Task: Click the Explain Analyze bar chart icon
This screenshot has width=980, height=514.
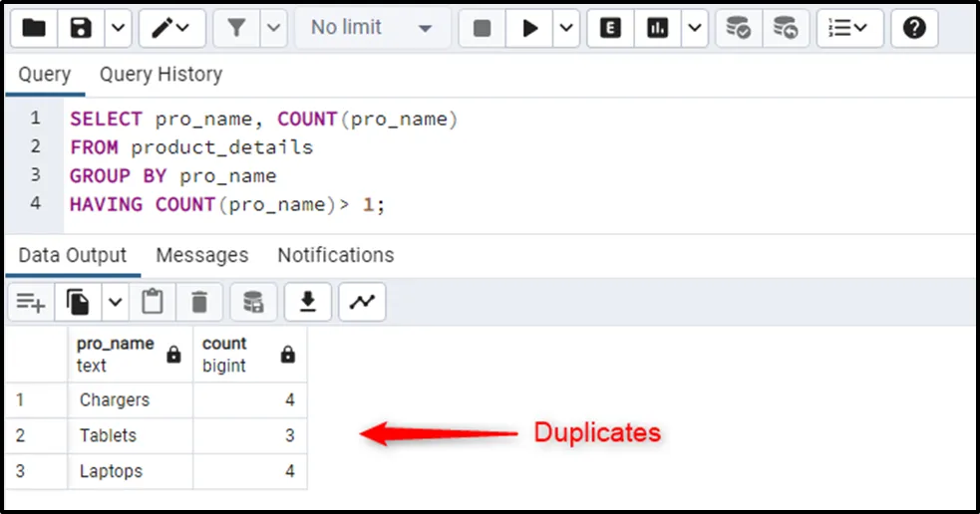Action: pos(658,29)
